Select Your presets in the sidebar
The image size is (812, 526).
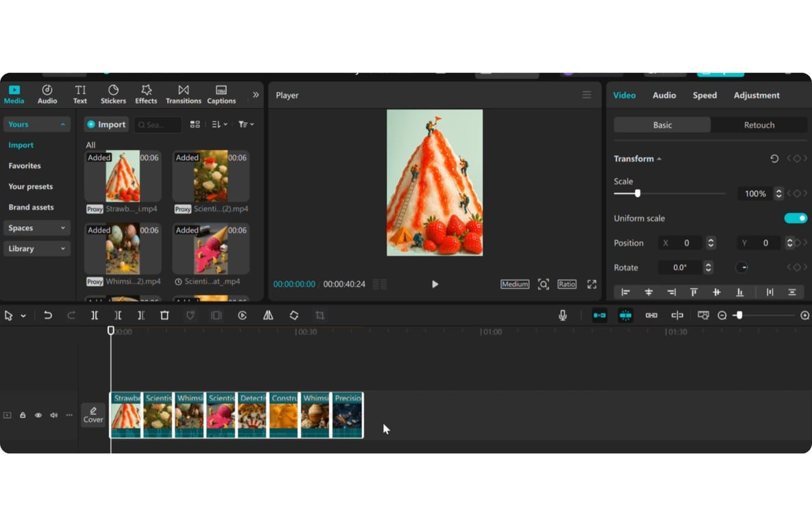click(31, 186)
